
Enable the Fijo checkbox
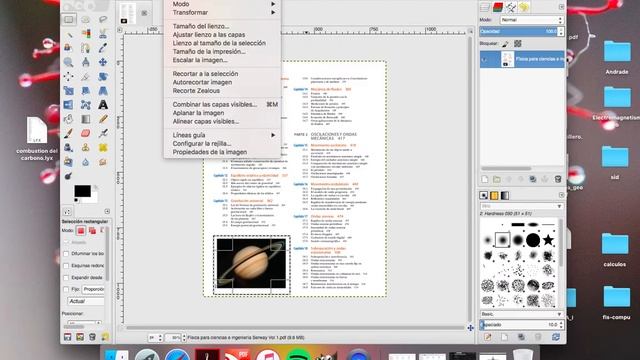pyautogui.click(x=66, y=289)
